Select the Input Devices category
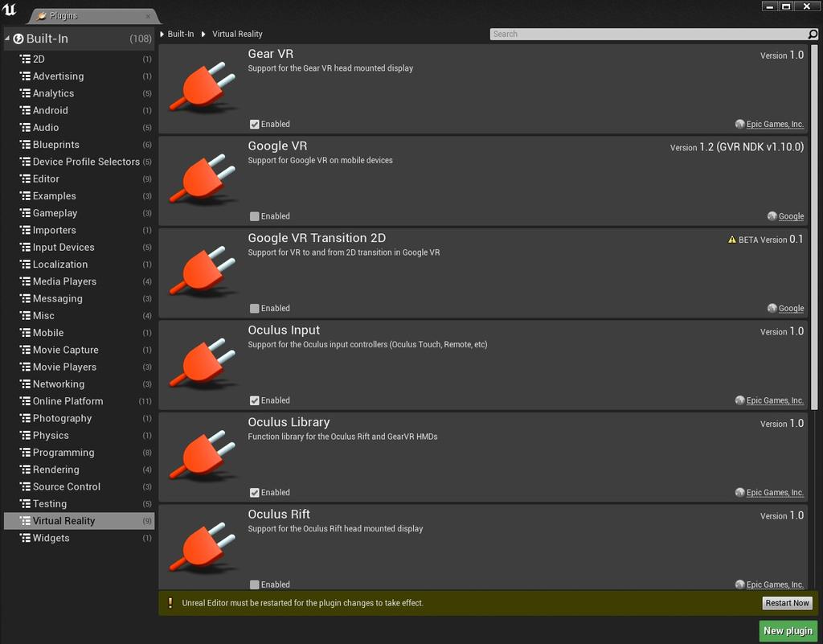 click(80, 247)
